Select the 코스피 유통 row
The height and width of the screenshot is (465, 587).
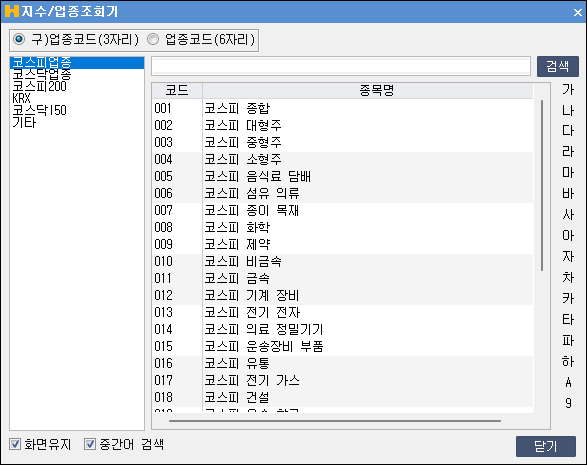(343, 364)
